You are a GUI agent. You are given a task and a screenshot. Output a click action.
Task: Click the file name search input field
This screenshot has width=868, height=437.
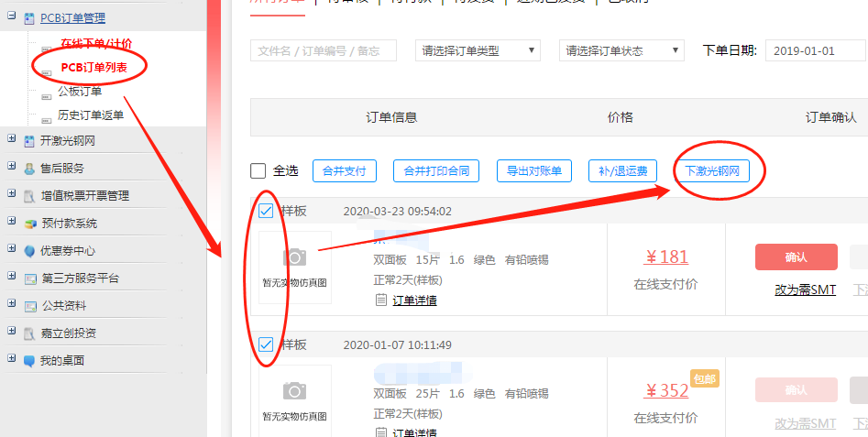pyautogui.click(x=323, y=50)
